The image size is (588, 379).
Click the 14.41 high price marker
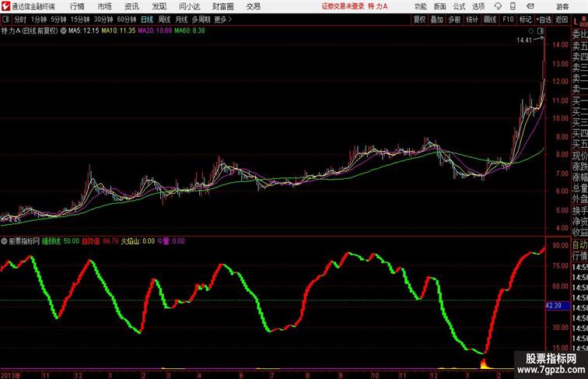(524, 40)
